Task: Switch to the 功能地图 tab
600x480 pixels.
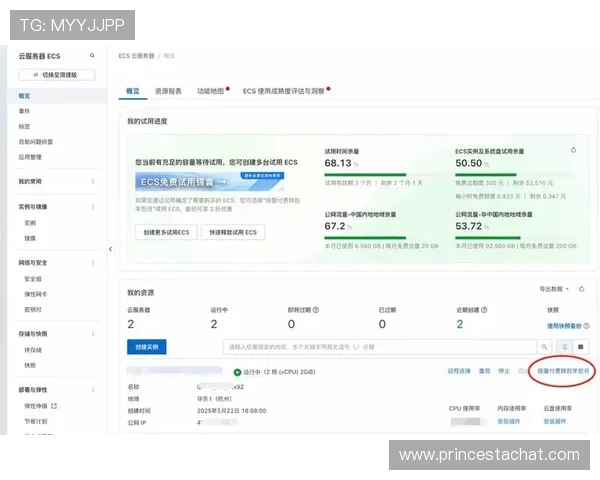Action: [x=210, y=91]
